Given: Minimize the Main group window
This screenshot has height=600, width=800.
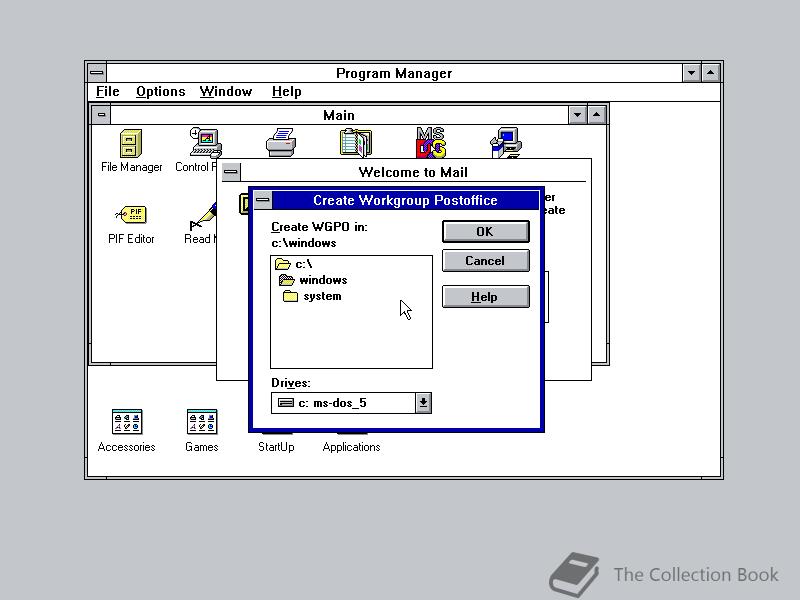Looking at the screenshot, I should pos(578,115).
